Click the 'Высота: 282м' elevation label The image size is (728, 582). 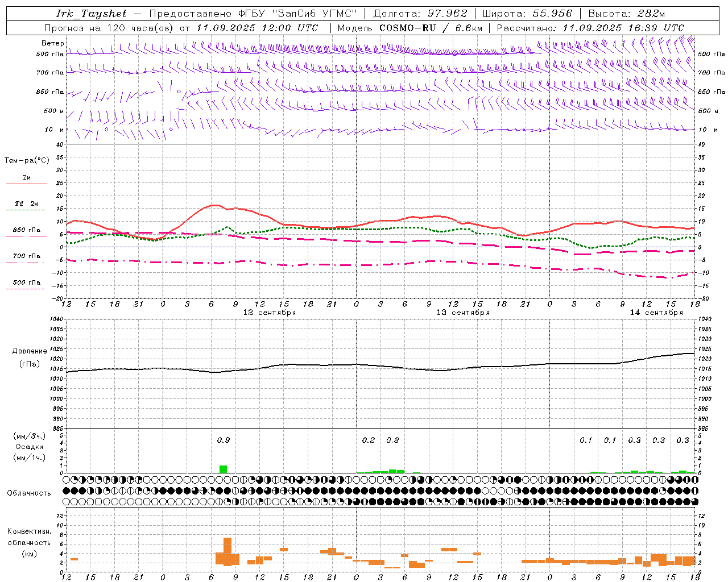627,14
